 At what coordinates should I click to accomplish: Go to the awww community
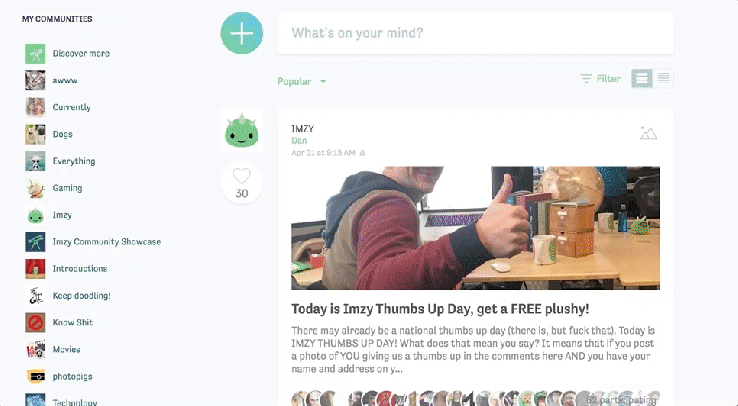pos(65,80)
